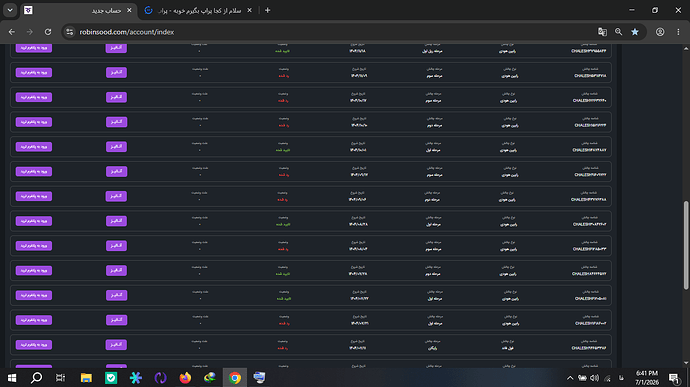Open the computer monitor app on taskbar
The width and height of the screenshot is (690, 387).
click(259, 378)
